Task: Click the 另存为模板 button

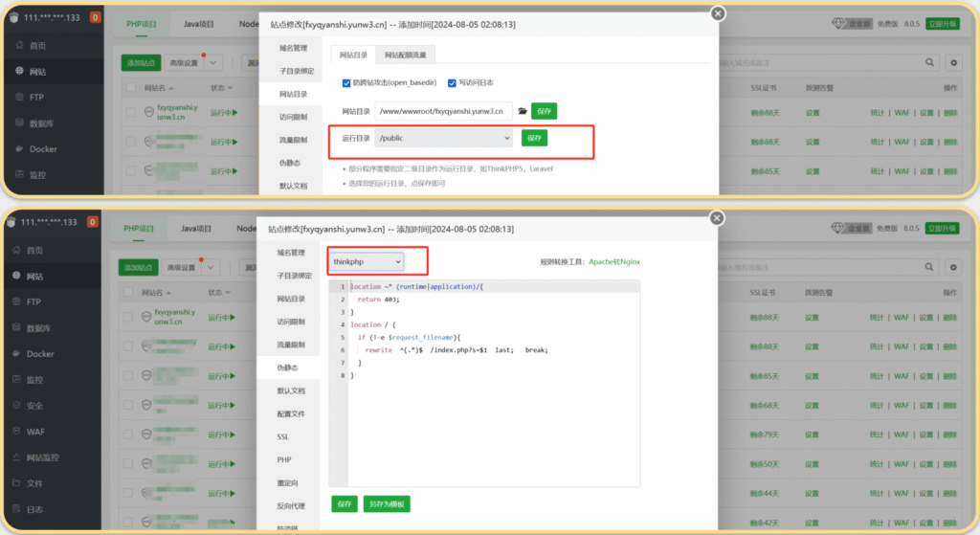Action: (x=387, y=503)
